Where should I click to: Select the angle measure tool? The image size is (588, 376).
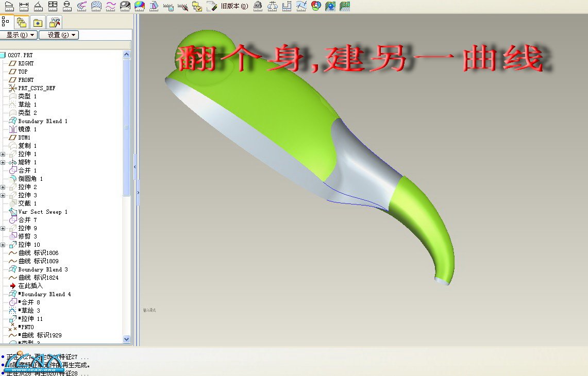(38, 6)
